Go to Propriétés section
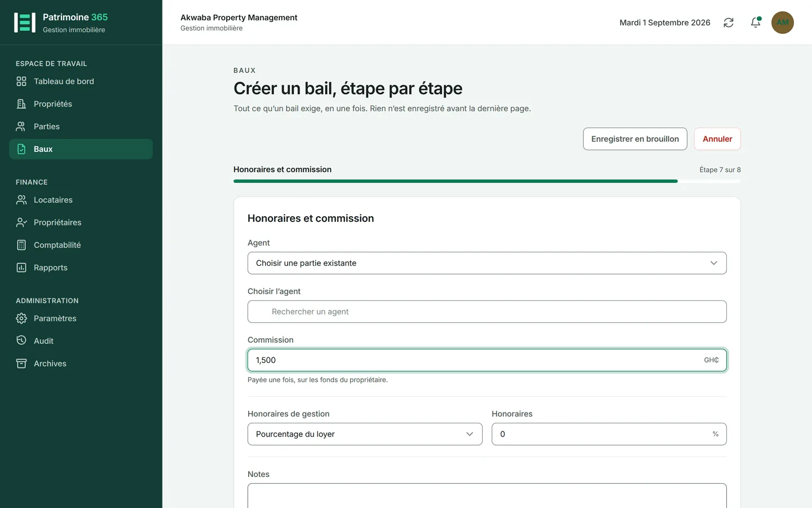The width and height of the screenshot is (812, 508). click(x=81, y=104)
